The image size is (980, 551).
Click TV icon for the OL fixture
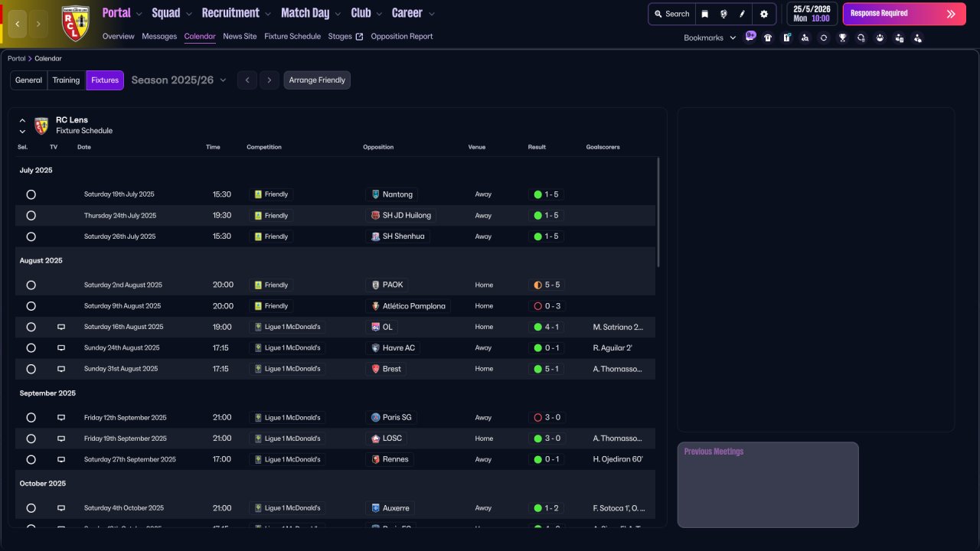click(x=61, y=327)
